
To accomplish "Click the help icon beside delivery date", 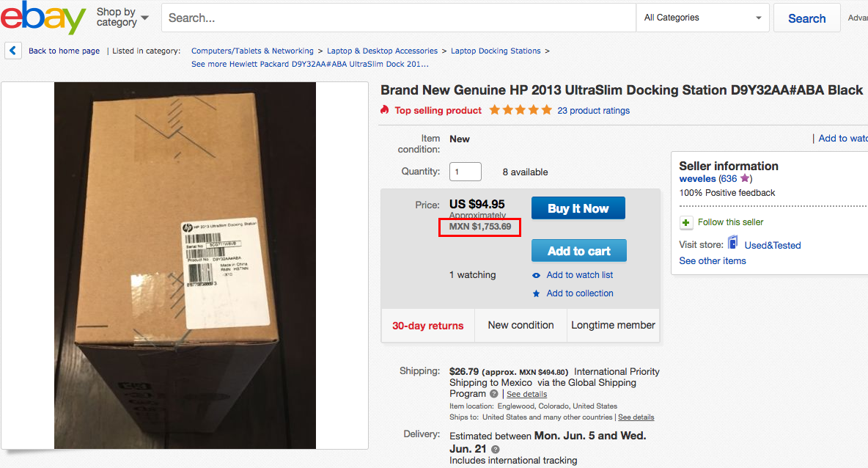I will [496, 449].
